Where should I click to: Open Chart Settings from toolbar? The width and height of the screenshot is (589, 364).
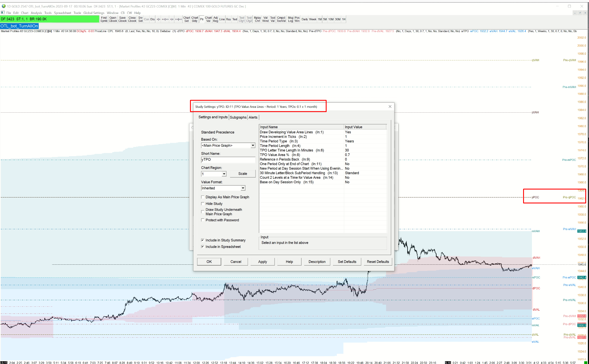point(186,19)
